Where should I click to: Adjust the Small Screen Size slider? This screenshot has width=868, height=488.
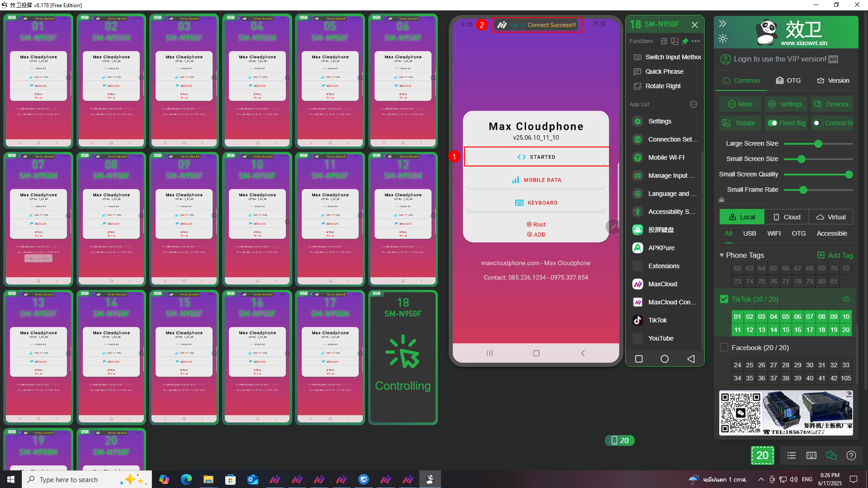801,159
